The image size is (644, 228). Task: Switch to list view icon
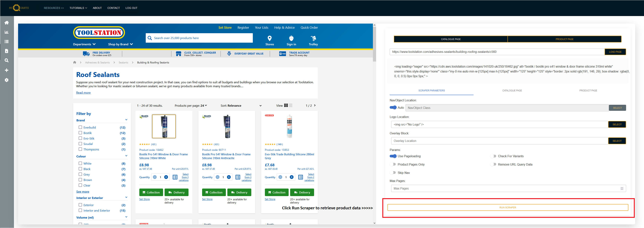pyautogui.click(x=291, y=105)
